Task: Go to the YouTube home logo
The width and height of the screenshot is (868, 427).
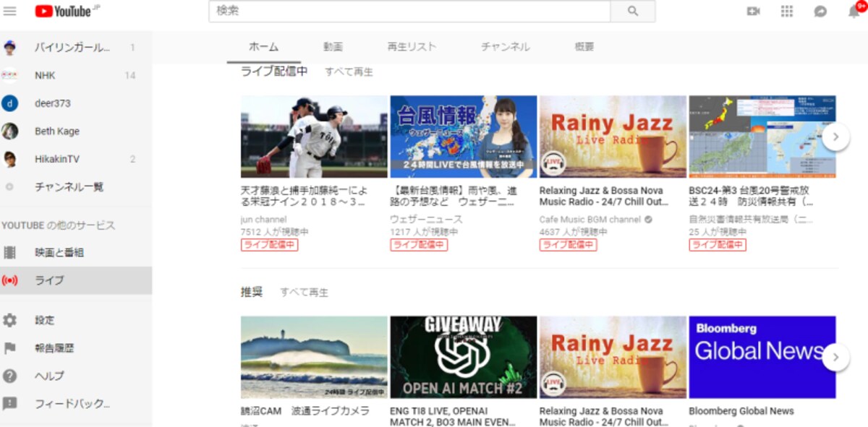Action: pyautogui.click(x=67, y=11)
